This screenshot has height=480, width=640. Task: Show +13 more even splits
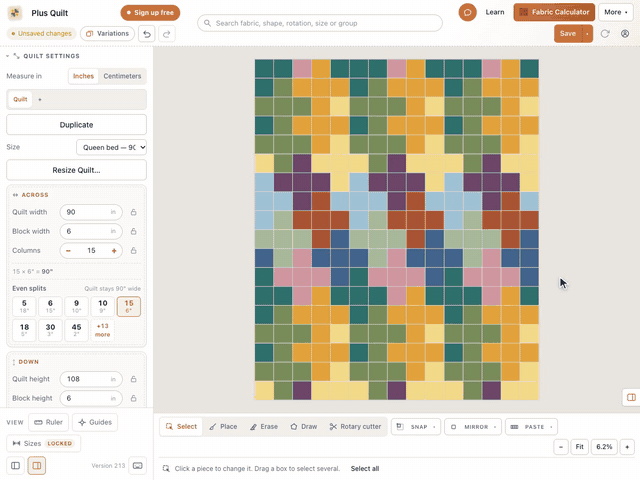(x=102, y=330)
